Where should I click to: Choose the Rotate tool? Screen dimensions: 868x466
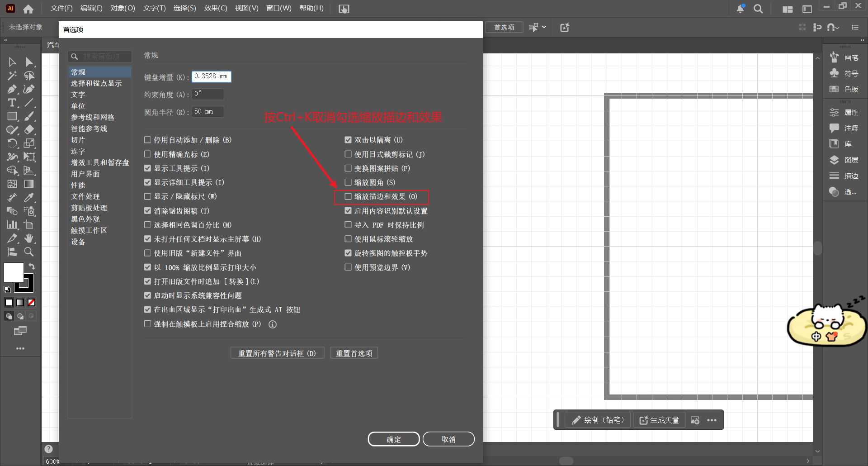[12, 143]
